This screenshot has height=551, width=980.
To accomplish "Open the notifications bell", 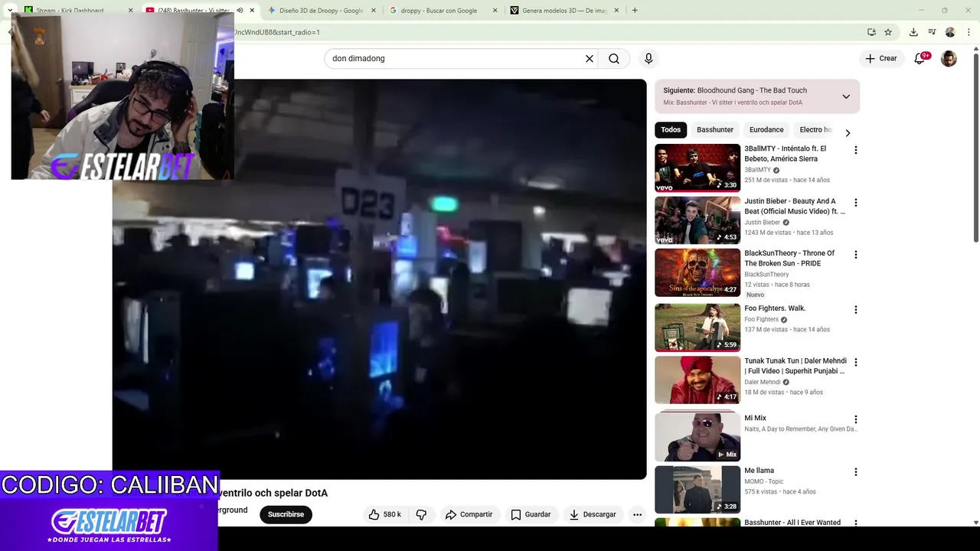I will 920,58.
